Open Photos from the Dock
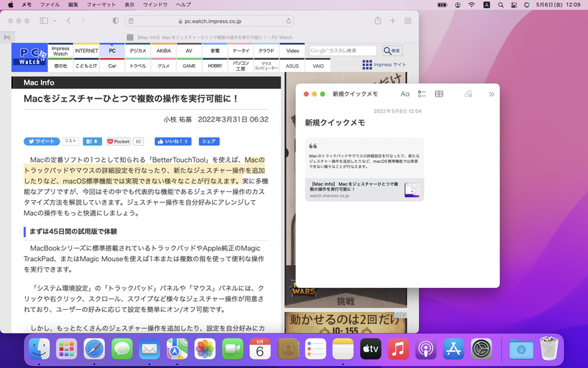 205,349
